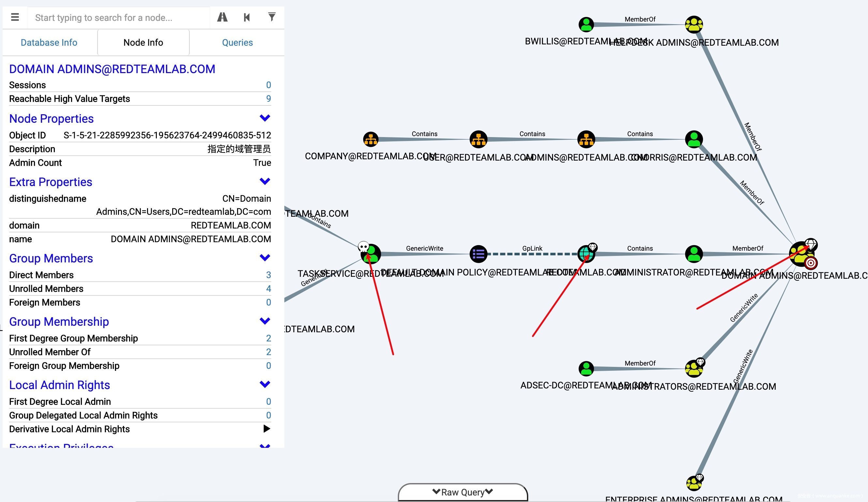
Task: Switch to the Database Info tab
Action: (49, 42)
